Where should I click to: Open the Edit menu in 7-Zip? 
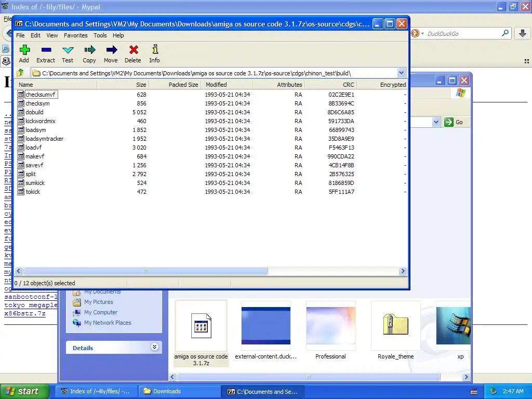35,35
